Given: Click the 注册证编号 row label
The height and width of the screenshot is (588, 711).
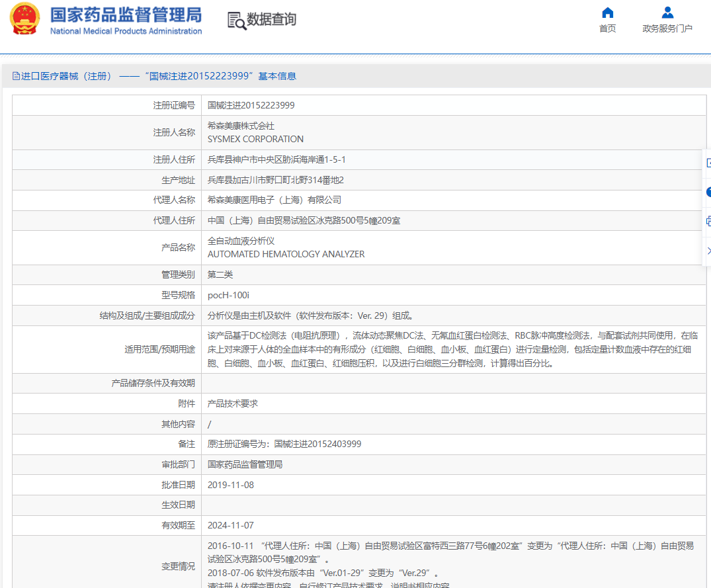Looking at the screenshot, I should 174,105.
